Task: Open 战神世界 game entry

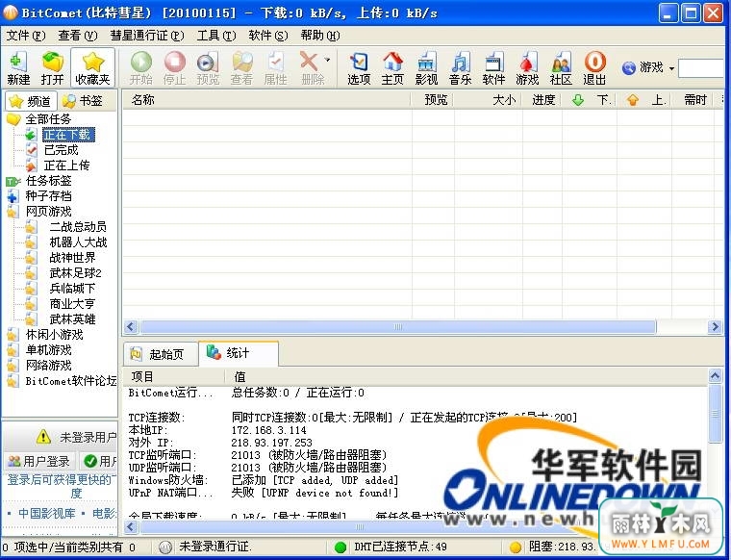Action: coord(72,258)
